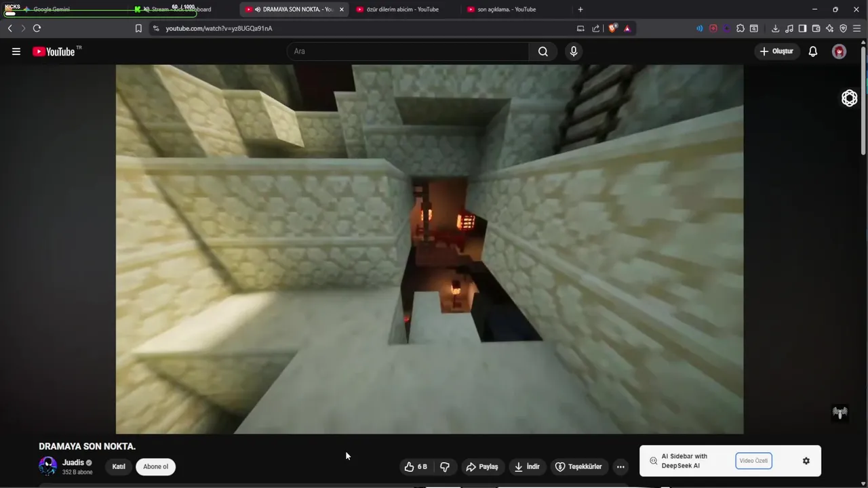Click the purple circle extension icon
The width and height of the screenshot is (868, 488).
point(727,28)
